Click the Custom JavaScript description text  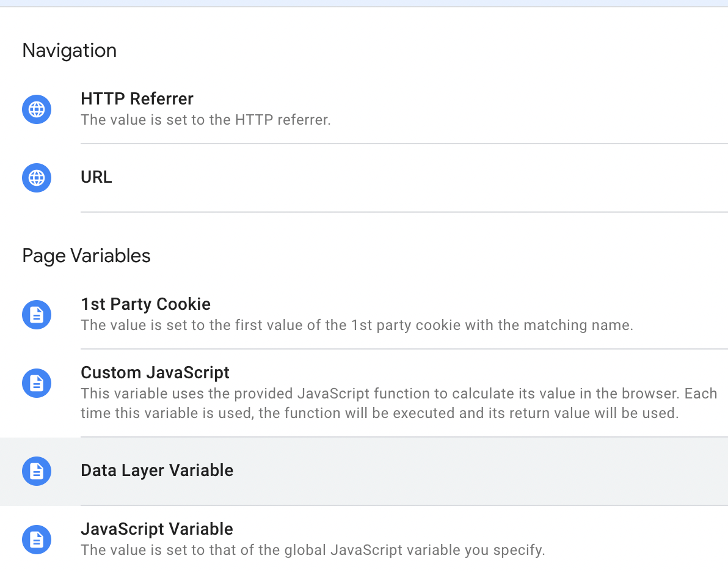399,403
